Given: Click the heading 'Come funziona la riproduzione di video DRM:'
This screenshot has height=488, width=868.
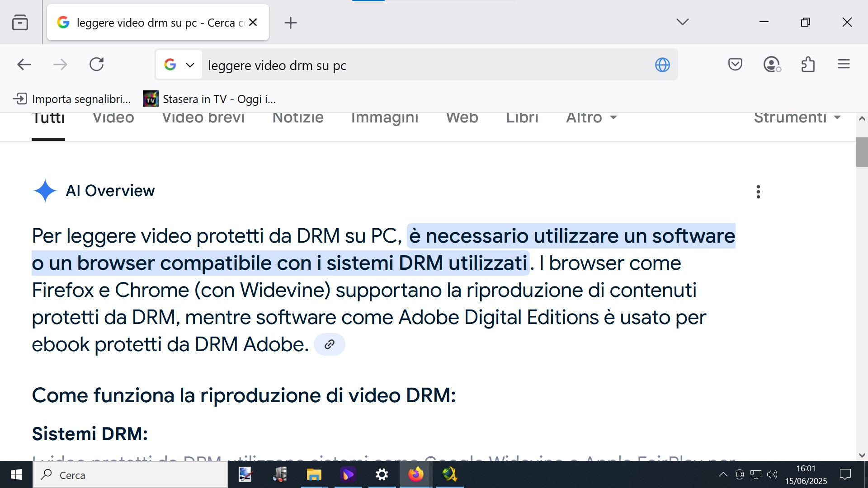Looking at the screenshot, I should [x=244, y=395].
